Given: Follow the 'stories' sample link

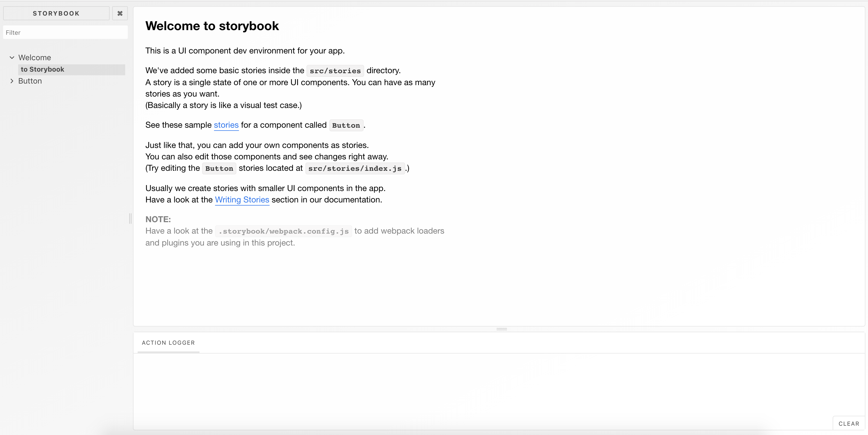Looking at the screenshot, I should point(226,125).
